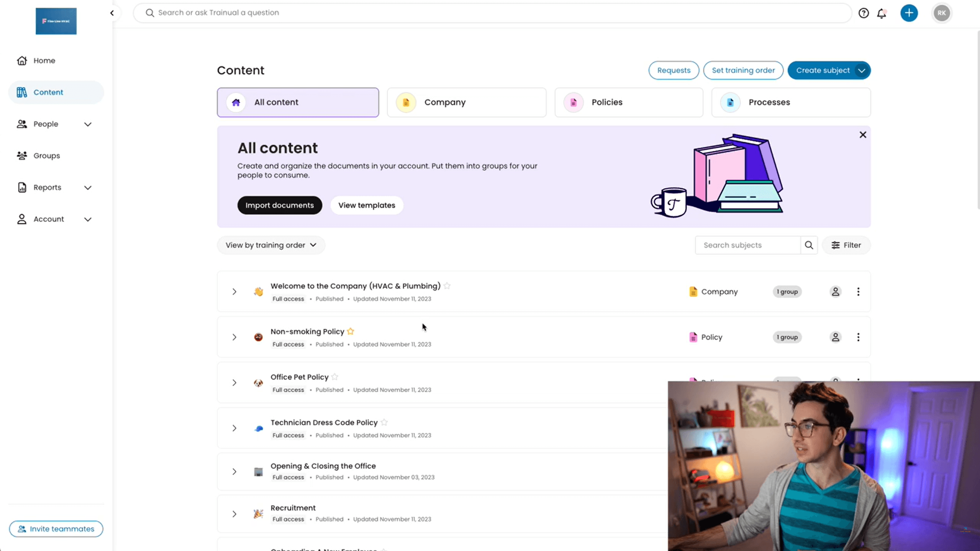The height and width of the screenshot is (551, 980).
Task: Click the RK profile avatar
Action: point(942,13)
